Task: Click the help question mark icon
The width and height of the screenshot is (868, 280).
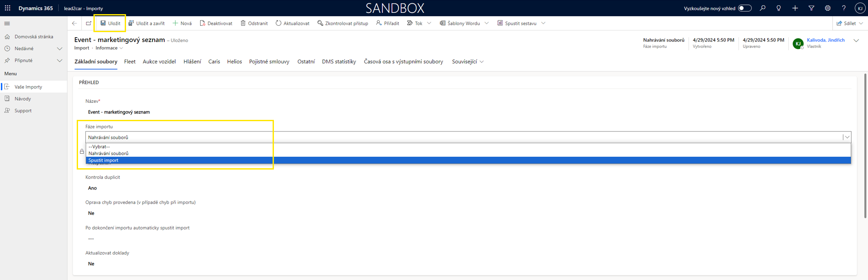Action: [x=844, y=8]
